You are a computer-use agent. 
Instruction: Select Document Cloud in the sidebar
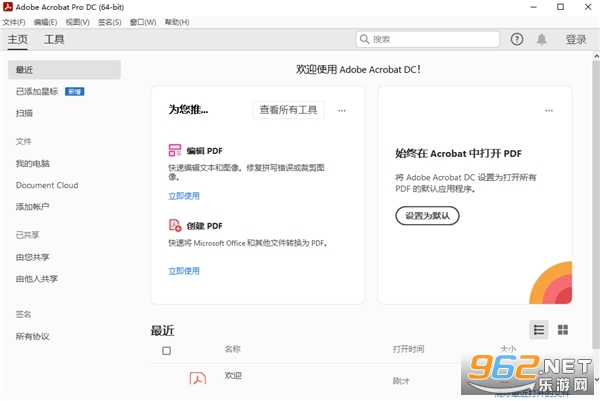47,185
